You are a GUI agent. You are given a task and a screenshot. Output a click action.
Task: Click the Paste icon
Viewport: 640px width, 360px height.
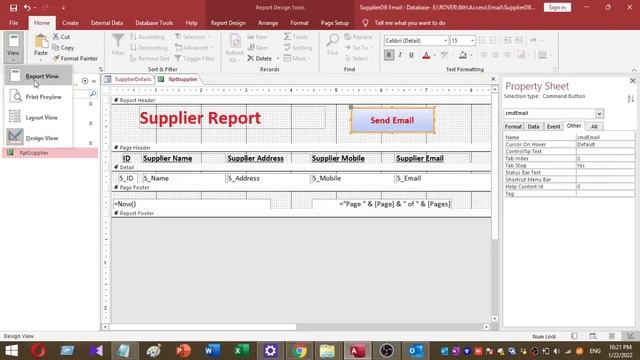pyautogui.click(x=40, y=41)
